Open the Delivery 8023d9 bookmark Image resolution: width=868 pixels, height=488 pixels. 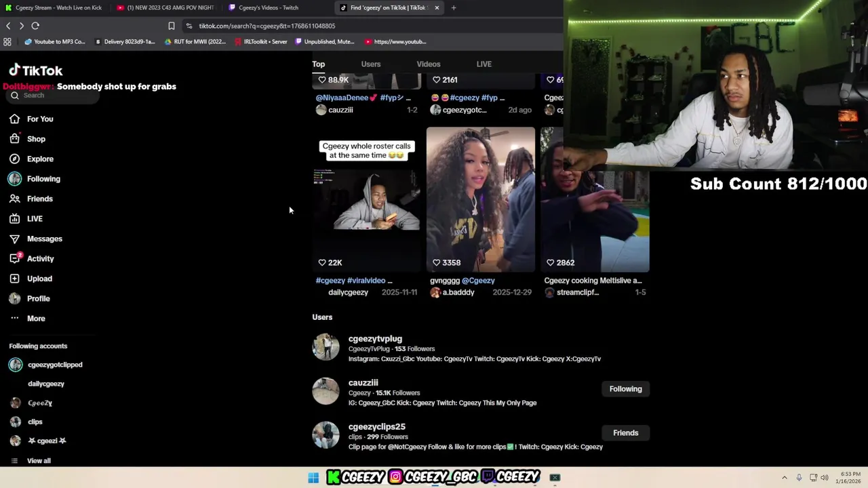click(125, 41)
